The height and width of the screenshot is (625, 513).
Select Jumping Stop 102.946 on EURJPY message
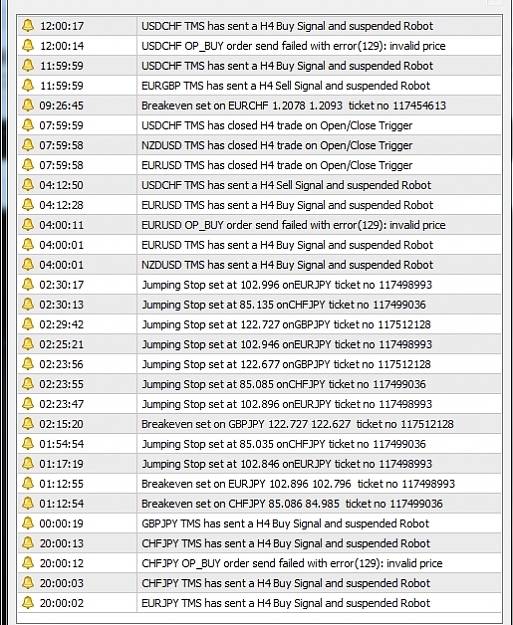287,344
